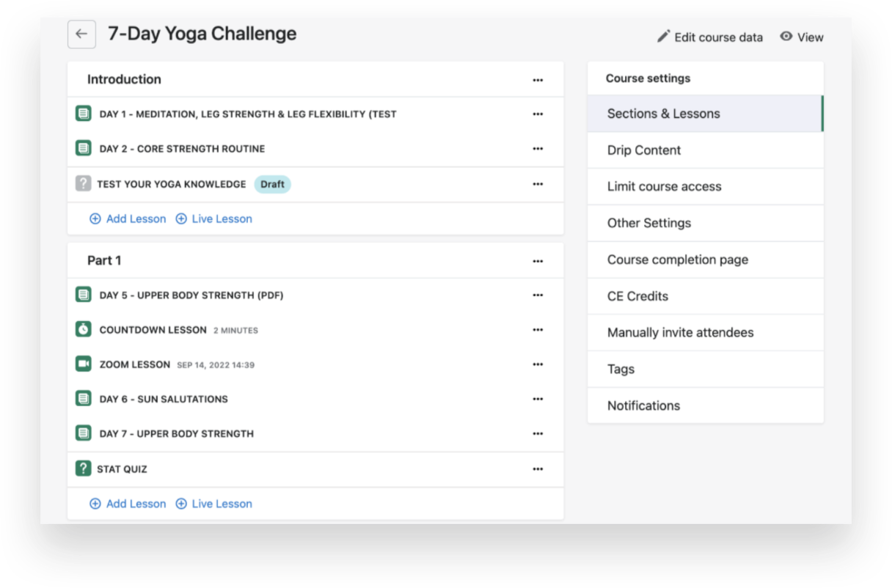Click the Day 6 Sun Salutations document icon
The image size is (892, 588).
point(84,399)
